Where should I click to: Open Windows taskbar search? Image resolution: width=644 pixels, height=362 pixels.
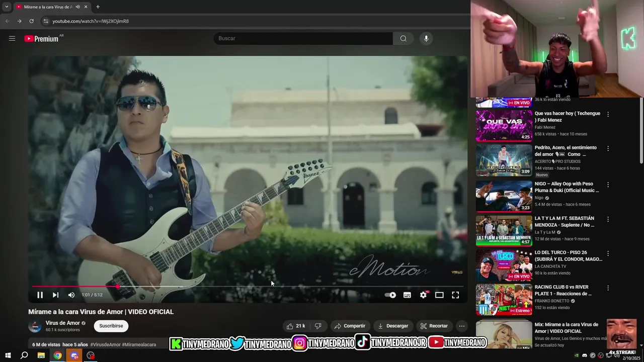pyautogui.click(x=24, y=355)
